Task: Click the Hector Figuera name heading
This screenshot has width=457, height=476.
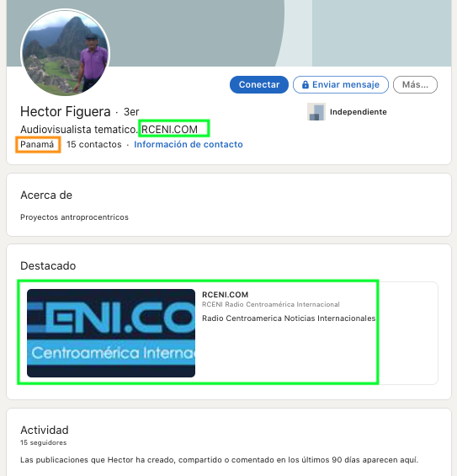Action: (65, 111)
